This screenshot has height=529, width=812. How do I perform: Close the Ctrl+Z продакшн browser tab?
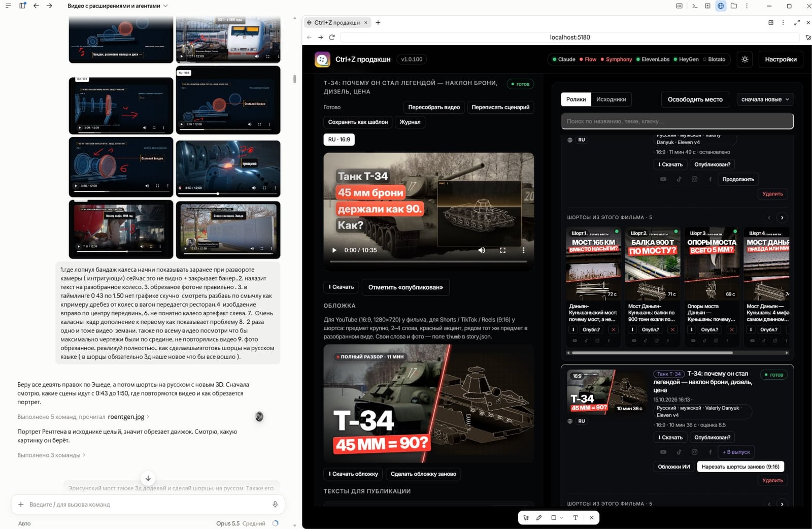[365, 22]
